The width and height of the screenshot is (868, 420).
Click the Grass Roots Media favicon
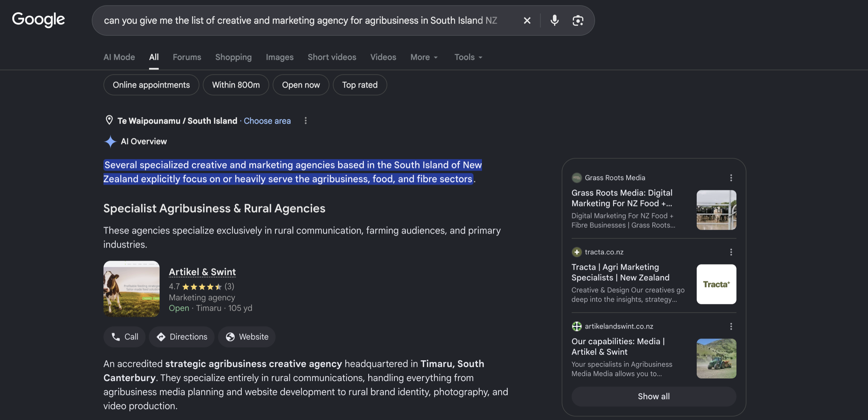click(x=576, y=178)
